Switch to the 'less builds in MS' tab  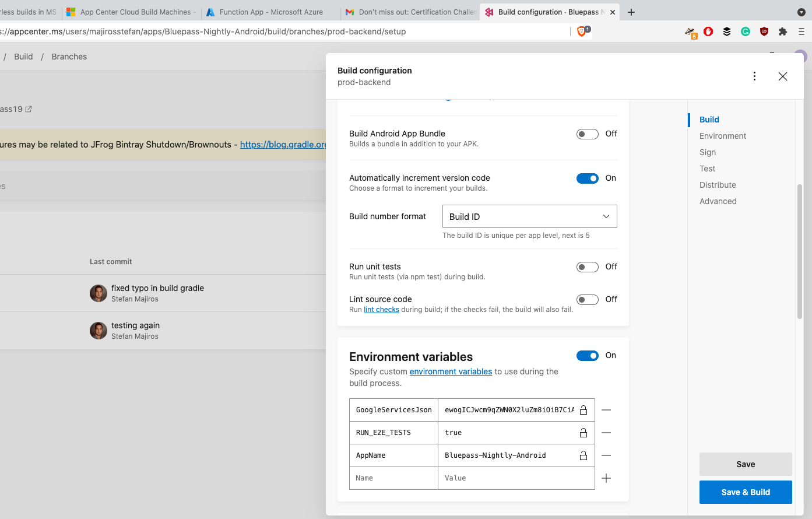(x=30, y=12)
